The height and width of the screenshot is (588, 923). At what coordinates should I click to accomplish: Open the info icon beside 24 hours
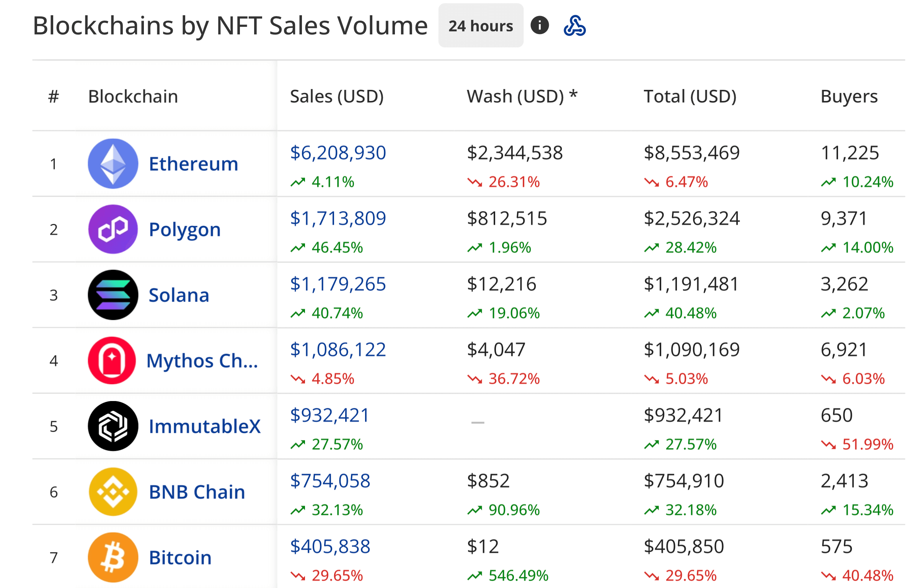[539, 26]
